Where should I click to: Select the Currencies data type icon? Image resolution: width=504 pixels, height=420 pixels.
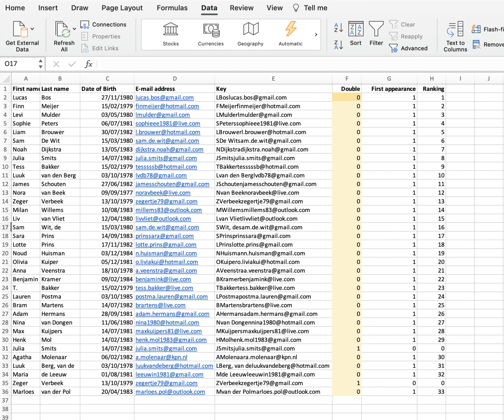click(211, 30)
